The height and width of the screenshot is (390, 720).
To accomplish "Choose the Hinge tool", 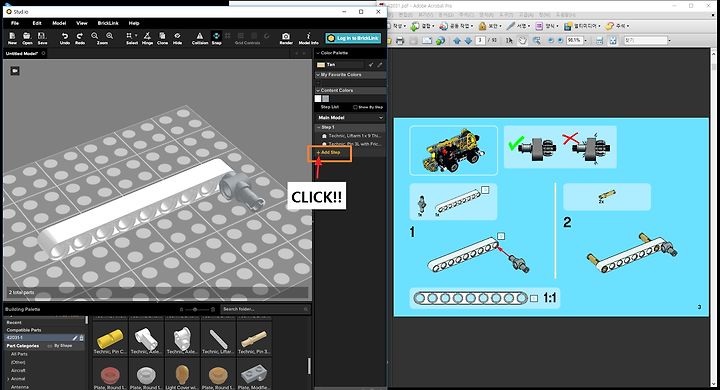I will [x=147, y=38].
